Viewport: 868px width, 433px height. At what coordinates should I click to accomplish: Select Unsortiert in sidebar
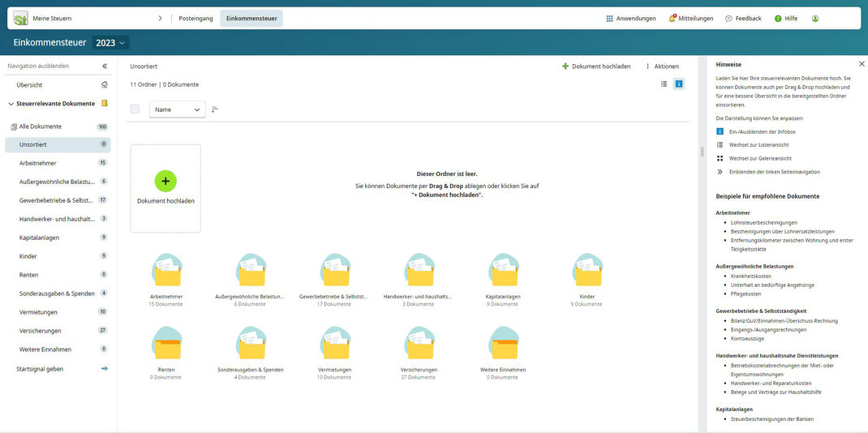coord(58,145)
